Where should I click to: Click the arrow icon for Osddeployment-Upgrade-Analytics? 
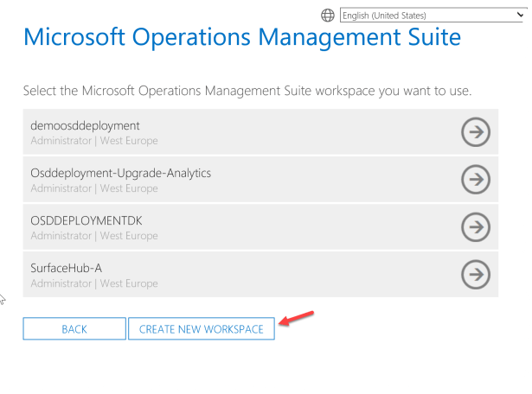pos(476,180)
